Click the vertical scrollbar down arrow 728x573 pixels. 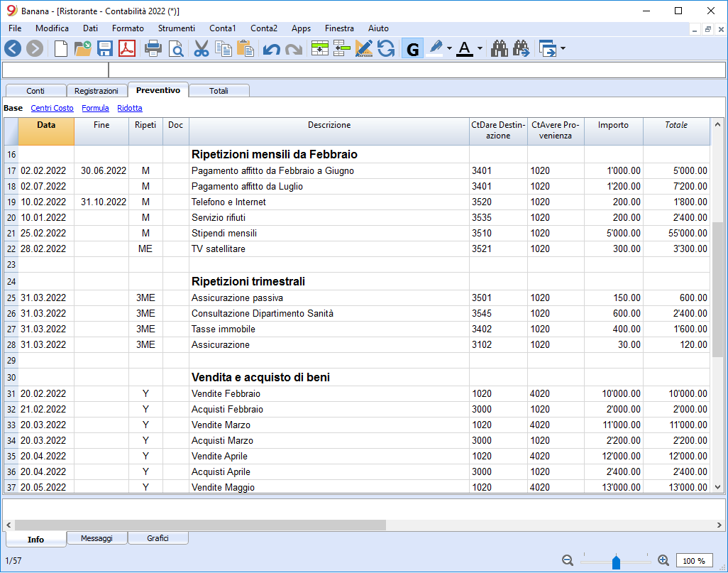(x=718, y=487)
